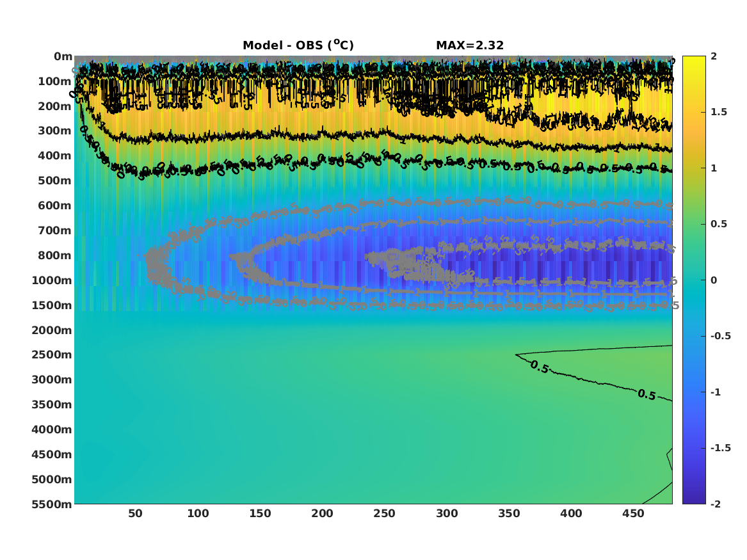Click the x-axis tick label '250'

coord(385,513)
